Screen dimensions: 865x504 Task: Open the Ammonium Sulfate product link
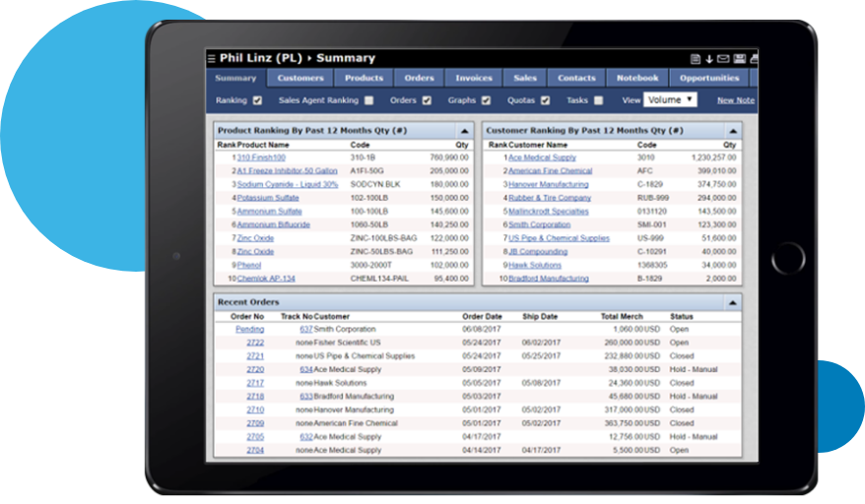(x=270, y=212)
